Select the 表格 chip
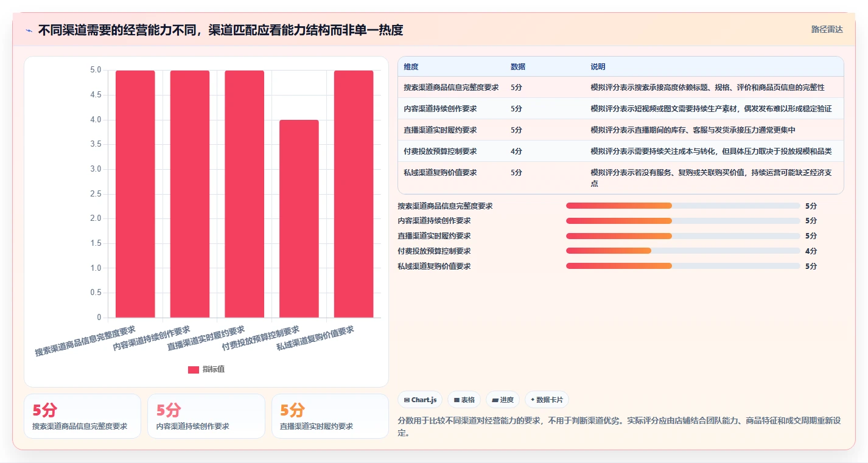This screenshot has height=463, width=868. pos(464,400)
